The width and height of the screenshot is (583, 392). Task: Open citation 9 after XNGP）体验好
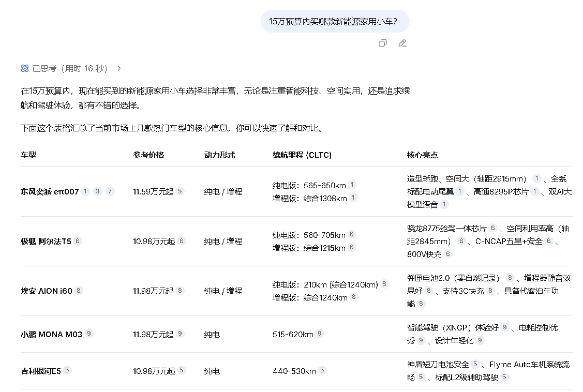point(505,327)
